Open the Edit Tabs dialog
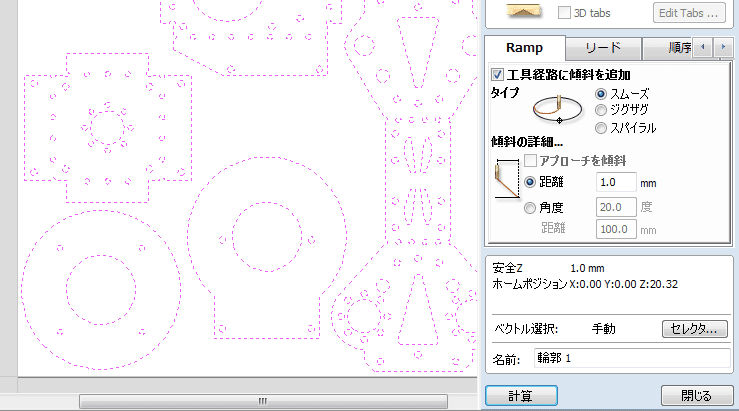This screenshot has width=739, height=411. [x=689, y=13]
